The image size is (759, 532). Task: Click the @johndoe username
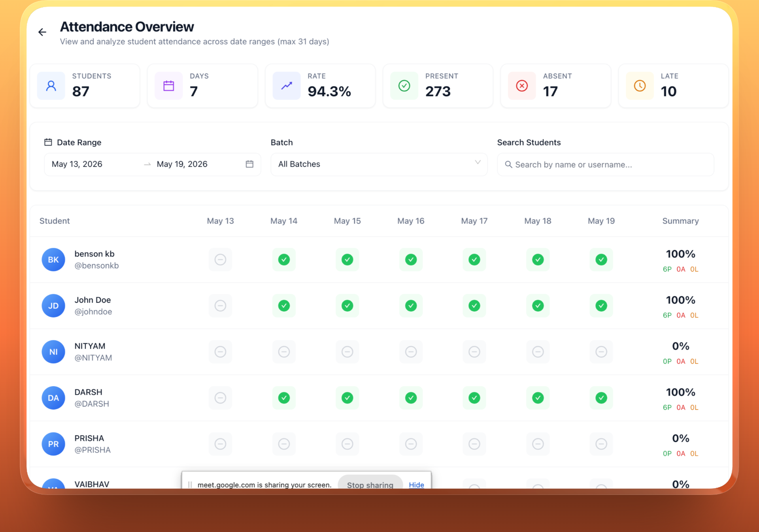[x=93, y=312]
